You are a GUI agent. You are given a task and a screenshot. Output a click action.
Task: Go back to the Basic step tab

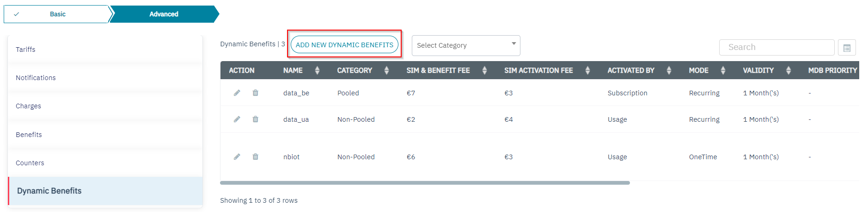click(x=57, y=14)
